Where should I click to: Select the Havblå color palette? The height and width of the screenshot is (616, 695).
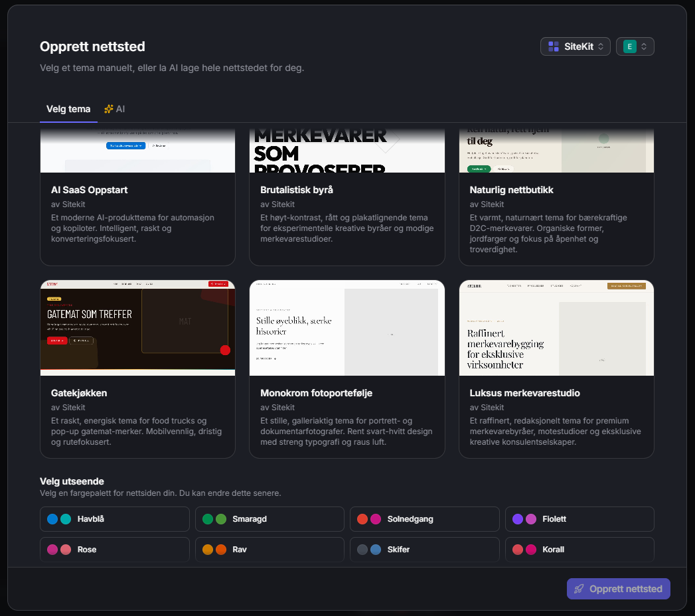point(115,519)
